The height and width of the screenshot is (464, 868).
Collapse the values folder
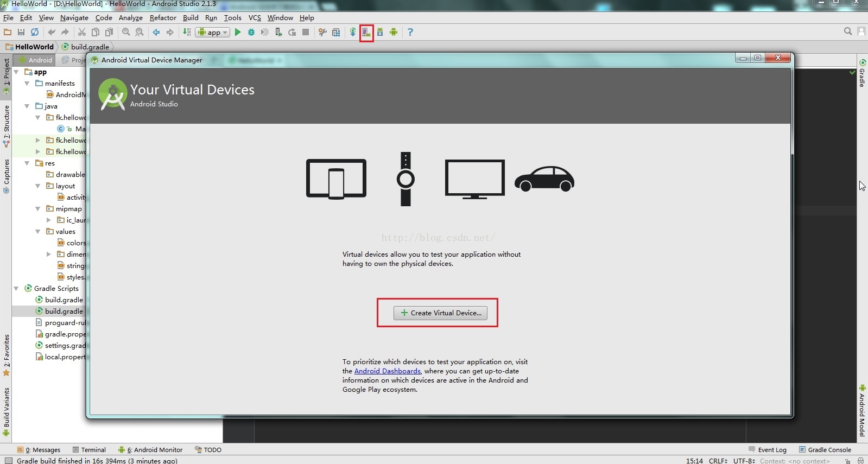click(38, 231)
